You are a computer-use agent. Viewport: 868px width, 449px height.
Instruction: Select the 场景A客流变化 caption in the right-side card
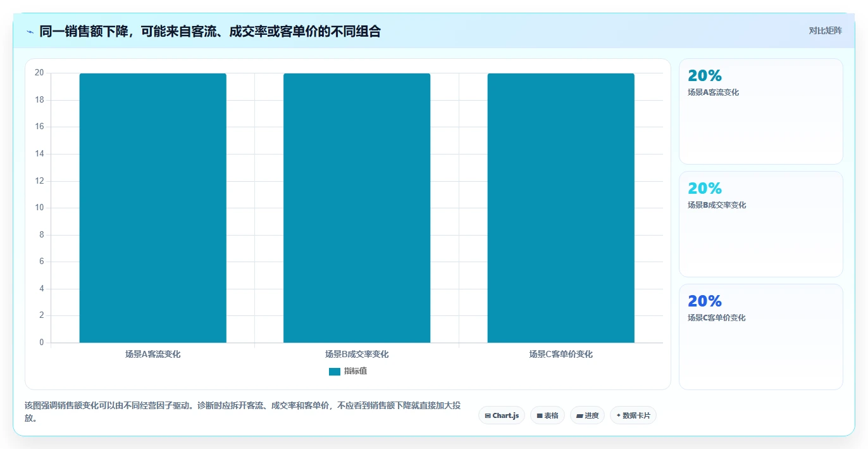point(713,92)
